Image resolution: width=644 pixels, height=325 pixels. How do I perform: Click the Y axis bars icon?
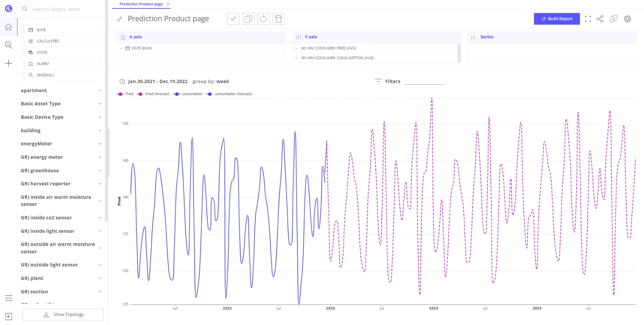pos(298,37)
